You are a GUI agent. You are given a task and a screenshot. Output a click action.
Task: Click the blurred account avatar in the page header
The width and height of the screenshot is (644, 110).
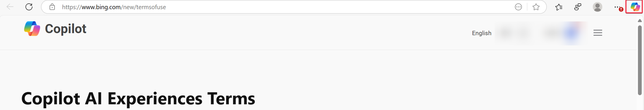click(x=571, y=33)
